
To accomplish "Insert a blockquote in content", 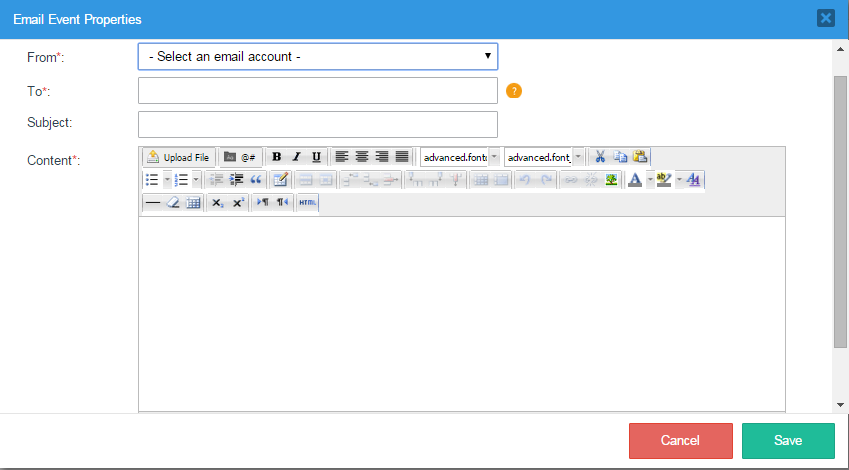I will click(256, 180).
